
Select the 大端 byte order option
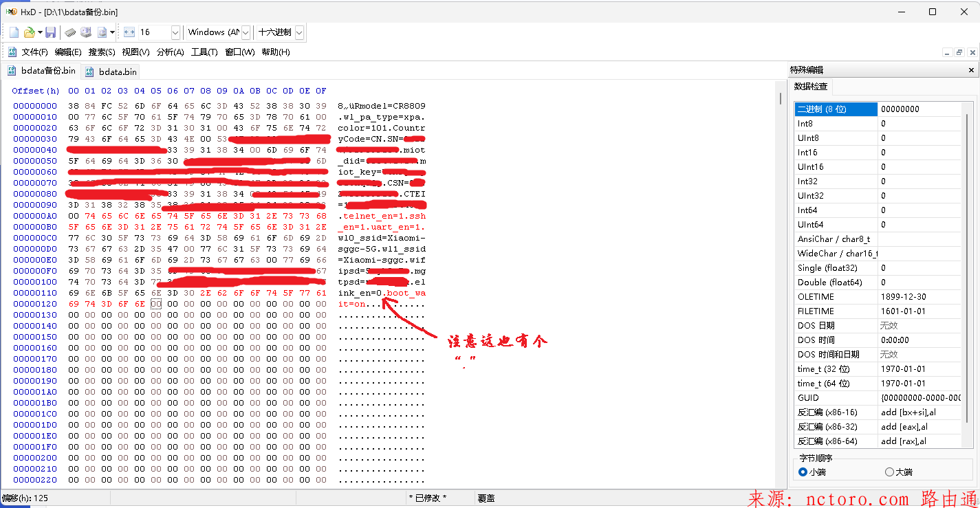[889, 472]
